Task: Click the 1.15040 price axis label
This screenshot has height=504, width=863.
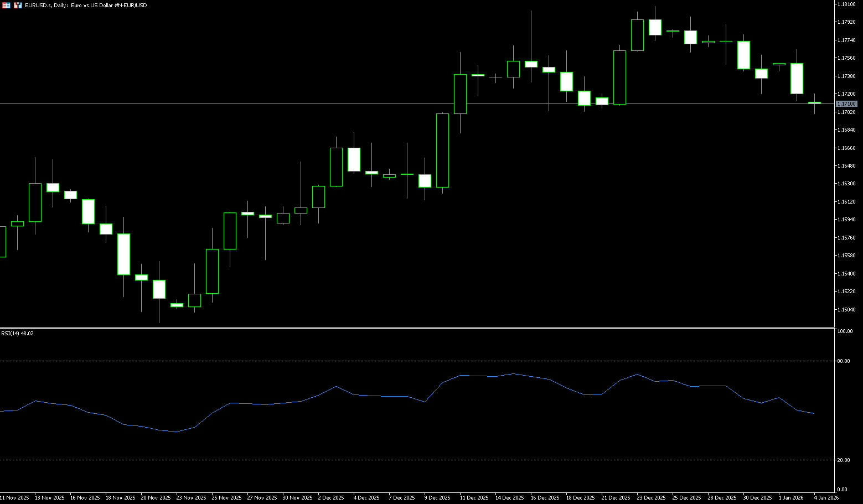Action: [846, 310]
